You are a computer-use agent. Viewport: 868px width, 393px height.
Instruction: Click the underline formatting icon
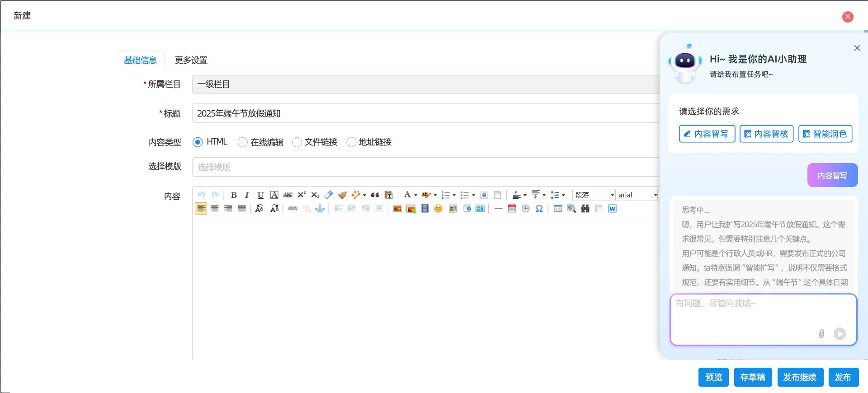click(260, 195)
